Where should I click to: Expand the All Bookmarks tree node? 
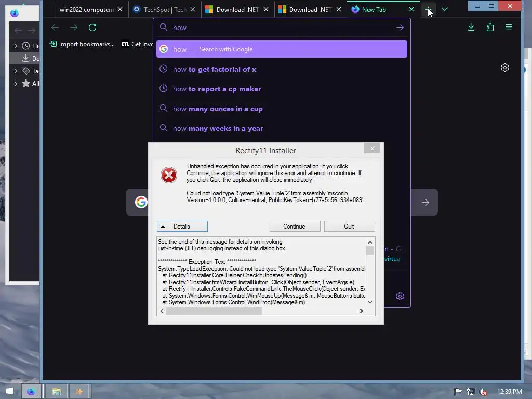click(16, 84)
